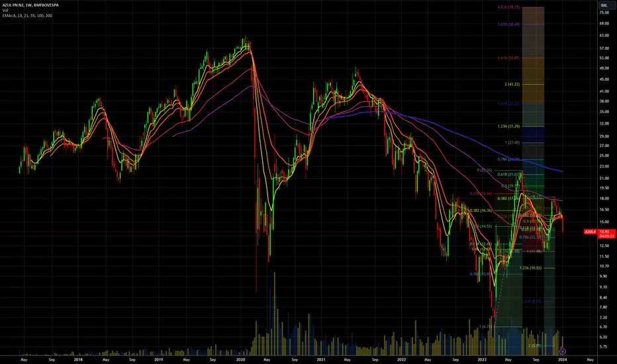Click the 5.75 price scale label
The image size is (617, 364).
pyautogui.click(x=603, y=347)
